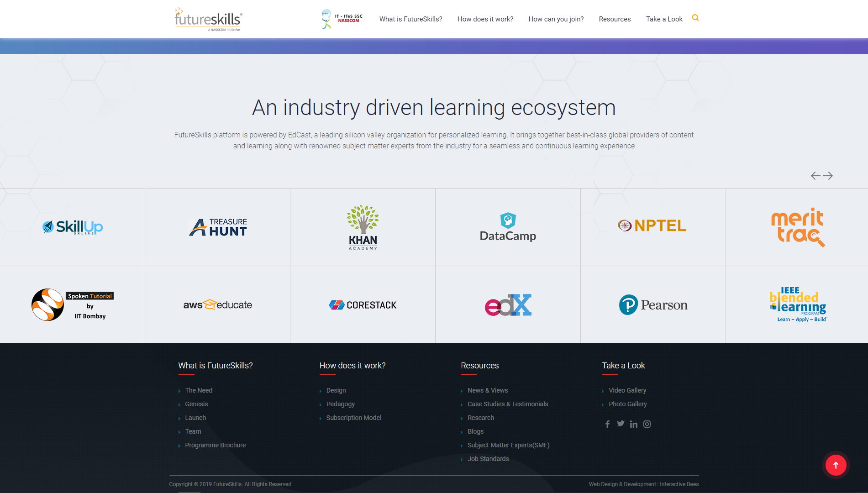The width and height of the screenshot is (868, 493).
Task: Open the Resources menu in header
Action: pos(615,19)
